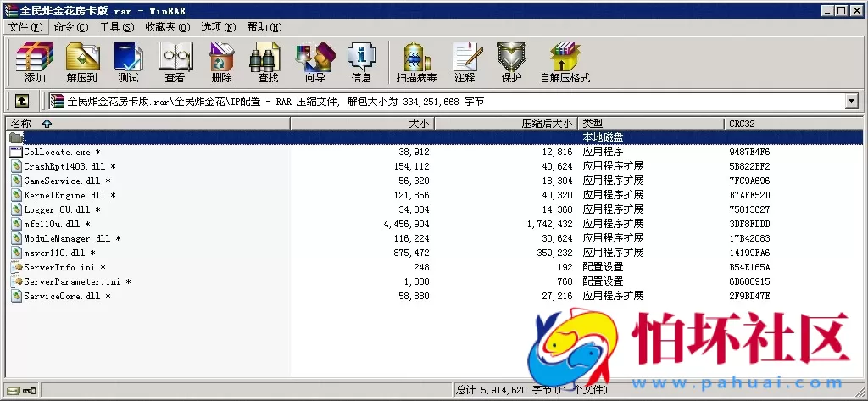Click the 信息 (Info) toolbar icon
This screenshot has width=868, height=401.
(361, 56)
